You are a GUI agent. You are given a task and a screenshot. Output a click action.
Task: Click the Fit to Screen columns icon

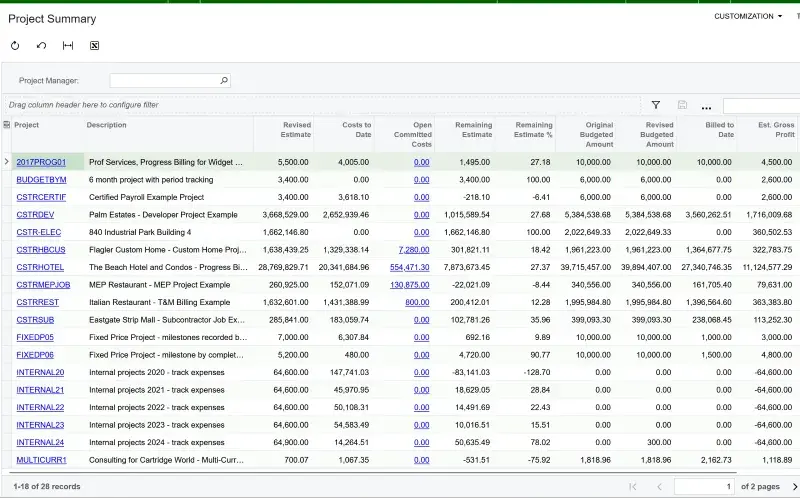(68, 45)
